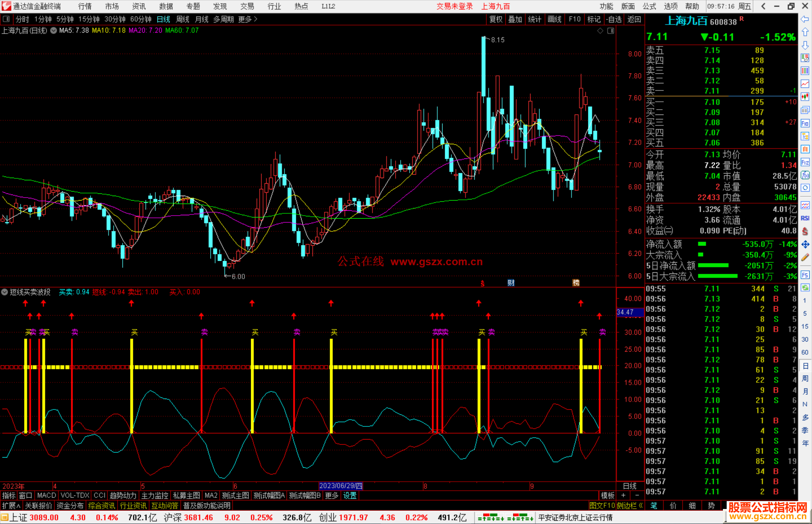This screenshot has width=812, height=524.
Task: Toggle the diamond marker near chart top-right
Action: pos(600,31)
